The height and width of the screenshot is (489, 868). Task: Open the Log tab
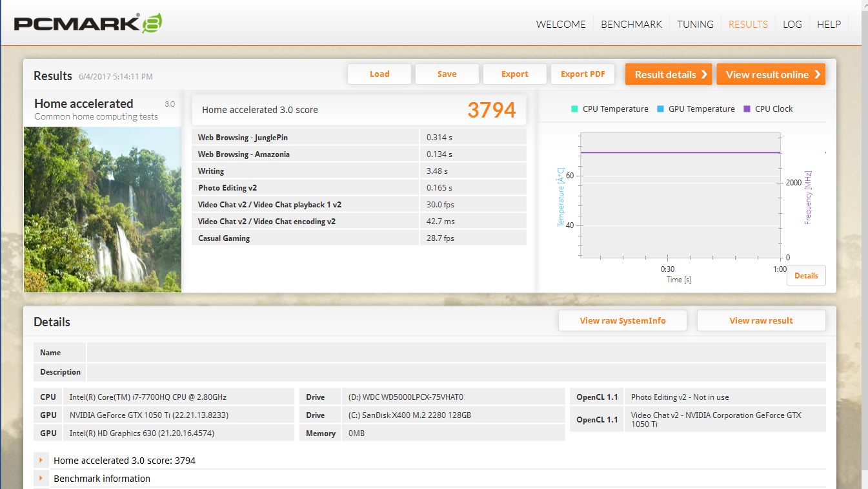coord(792,25)
